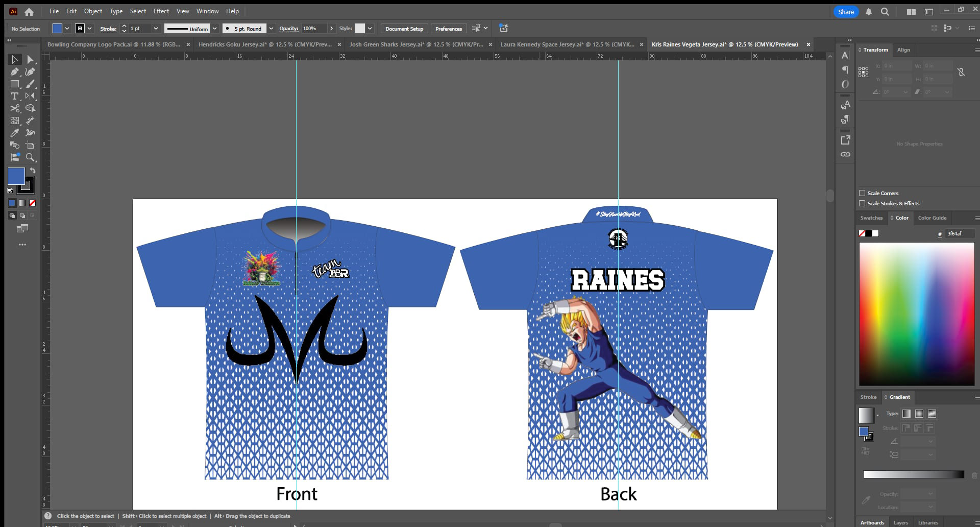Open the 5 pt. Round brush dropdown
The width and height of the screenshot is (980, 527).
pos(271,29)
